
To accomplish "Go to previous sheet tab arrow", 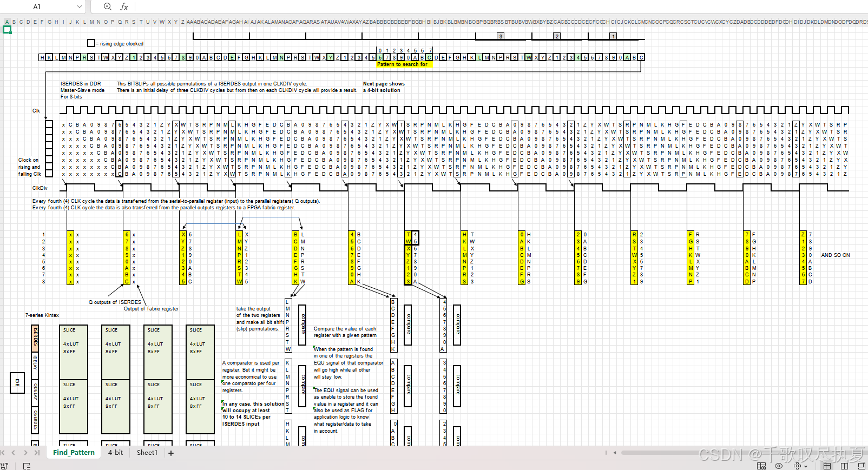I will point(14,453).
